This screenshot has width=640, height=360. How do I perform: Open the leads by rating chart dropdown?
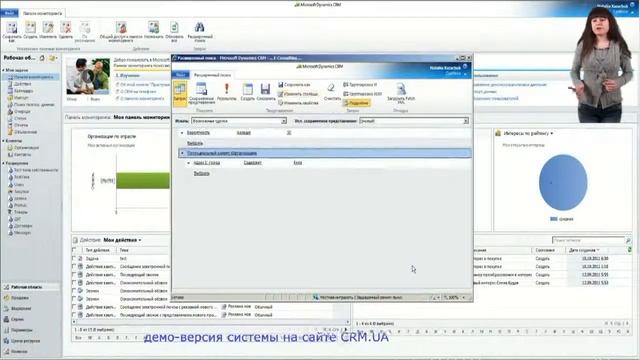click(552, 133)
